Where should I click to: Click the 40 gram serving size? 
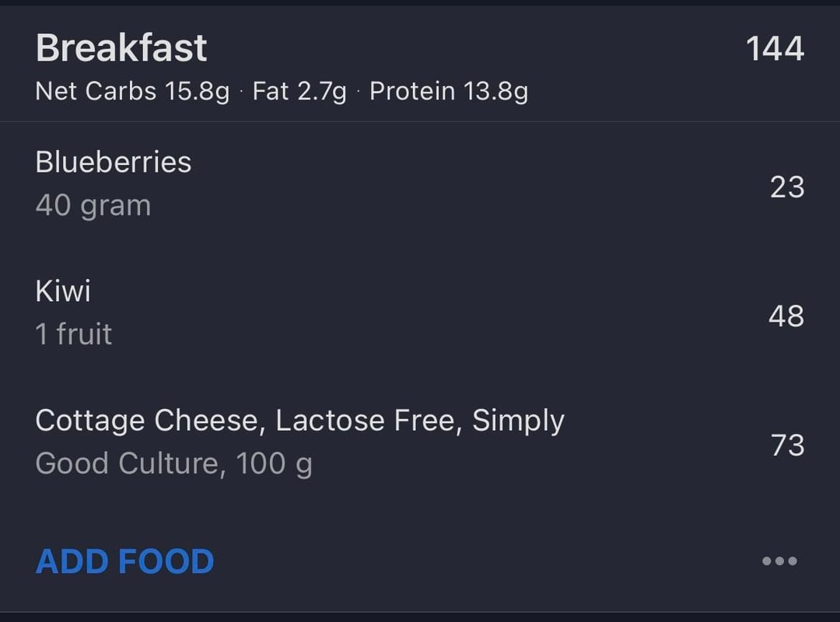93,206
